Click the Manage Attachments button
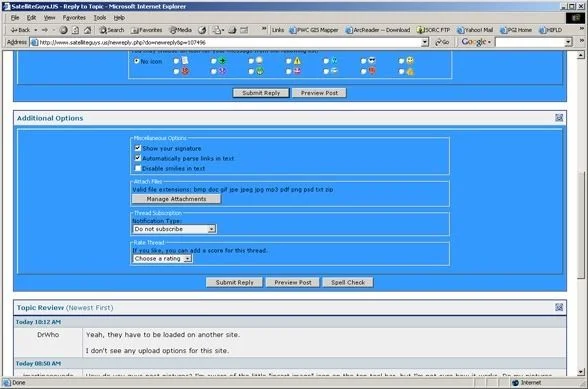588x389 pixels. click(x=176, y=199)
